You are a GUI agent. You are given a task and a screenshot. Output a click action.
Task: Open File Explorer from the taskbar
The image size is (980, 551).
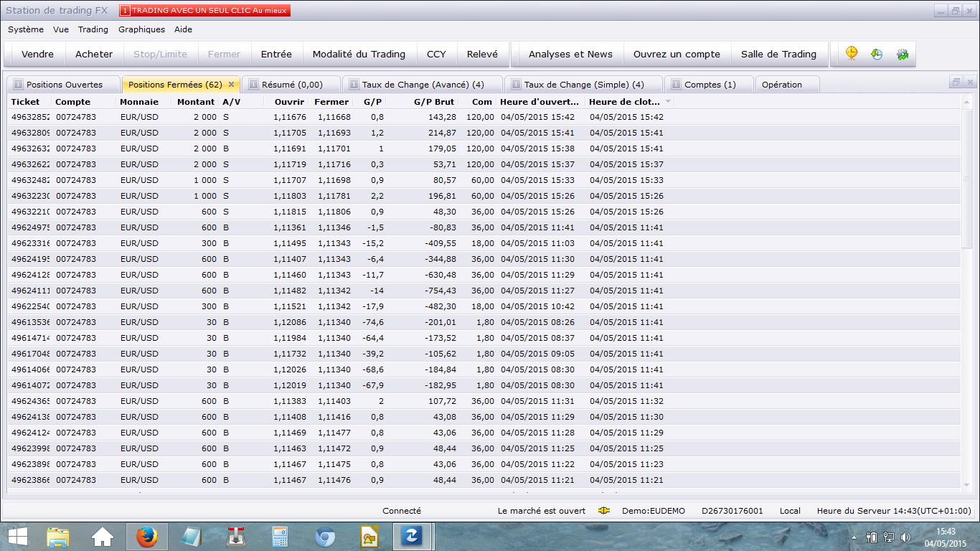pyautogui.click(x=58, y=537)
